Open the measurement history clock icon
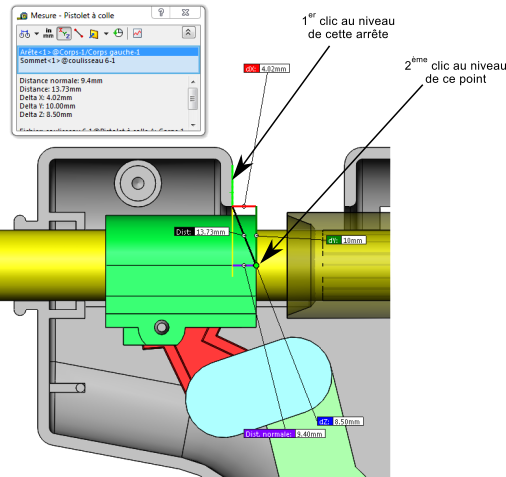506x477 pixels. (118, 33)
